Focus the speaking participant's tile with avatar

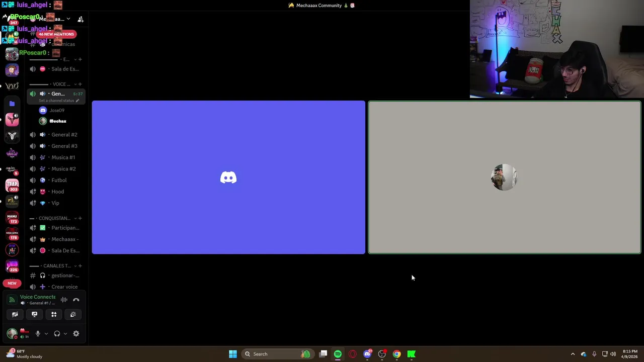point(505,177)
